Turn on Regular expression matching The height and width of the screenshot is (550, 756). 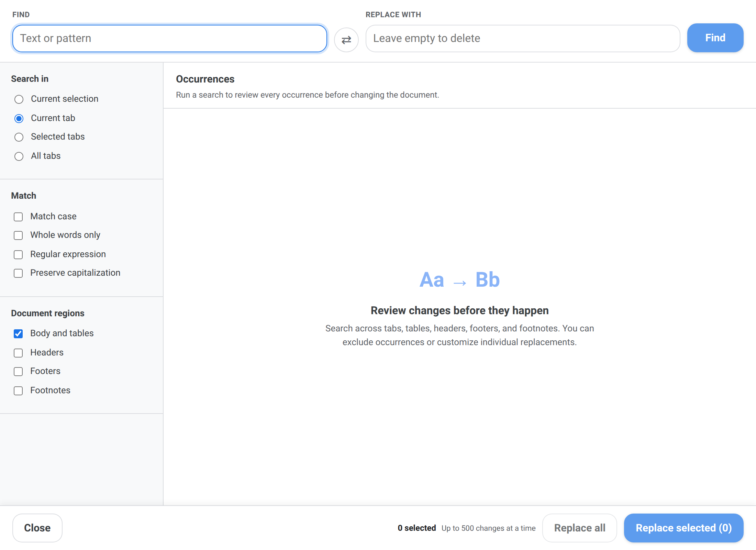(x=18, y=255)
